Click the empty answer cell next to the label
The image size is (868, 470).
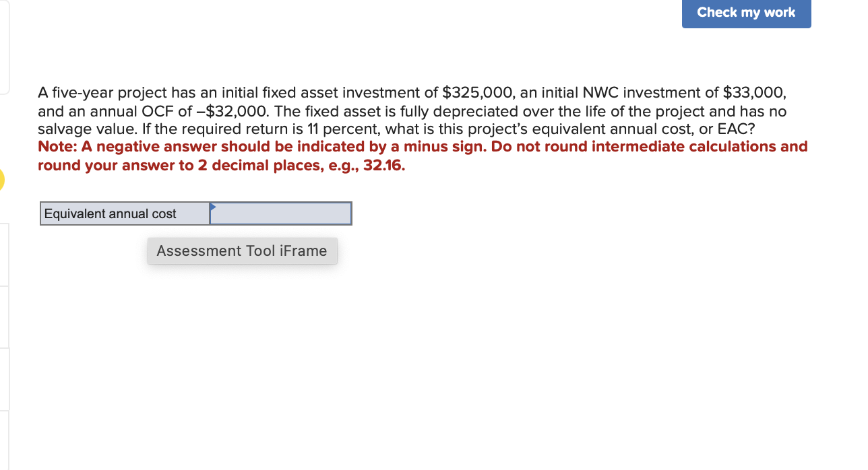click(x=280, y=213)
